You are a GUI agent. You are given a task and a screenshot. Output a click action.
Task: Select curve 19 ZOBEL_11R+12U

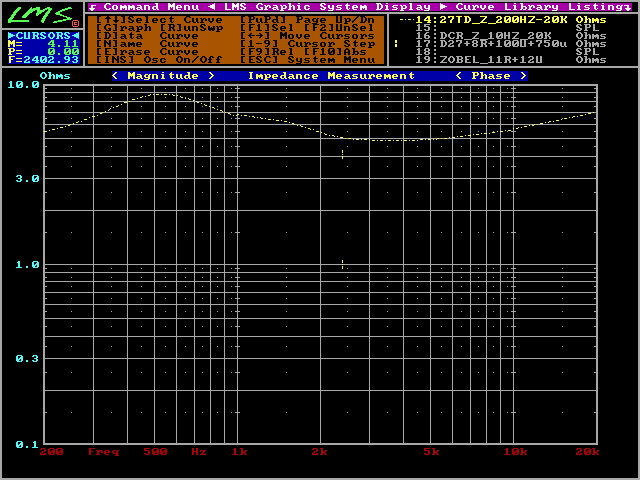tap(511, 60)
